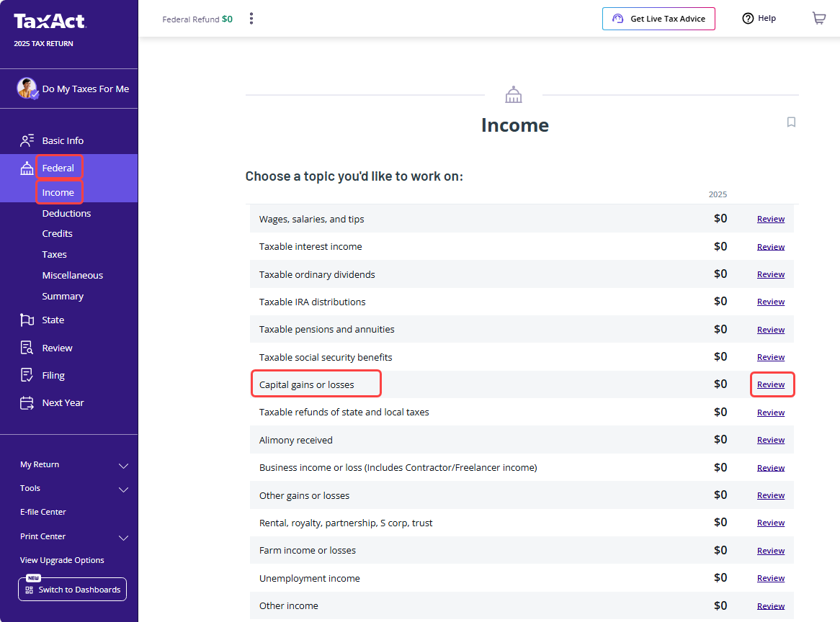Click the Next Year calendar icon
Screen dimensions: 840x622
pos(27,403)
